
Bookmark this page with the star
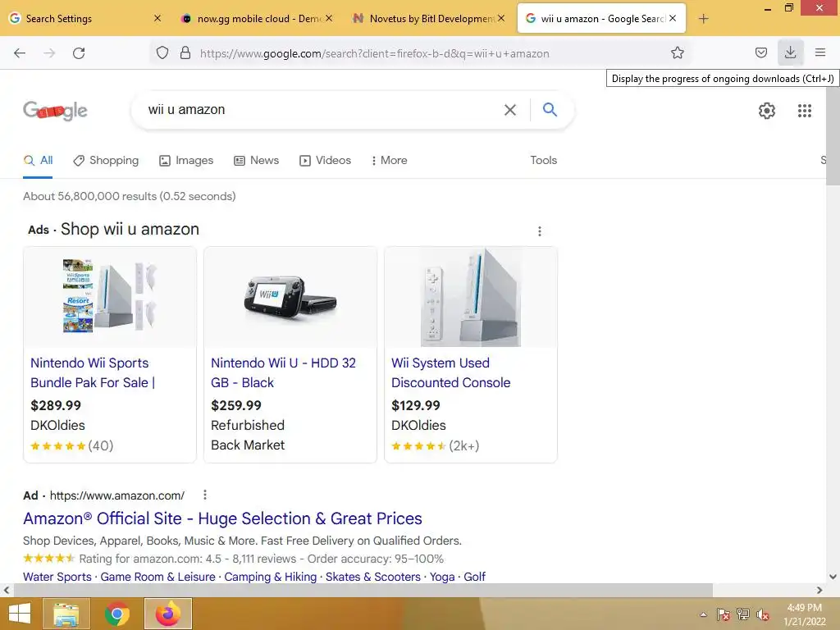[x=677, y=52]
